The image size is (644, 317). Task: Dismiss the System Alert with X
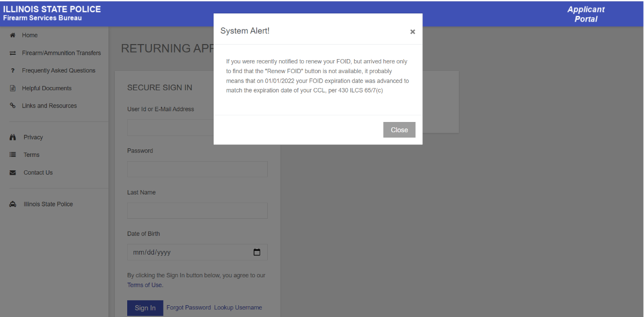pos(412,32)
